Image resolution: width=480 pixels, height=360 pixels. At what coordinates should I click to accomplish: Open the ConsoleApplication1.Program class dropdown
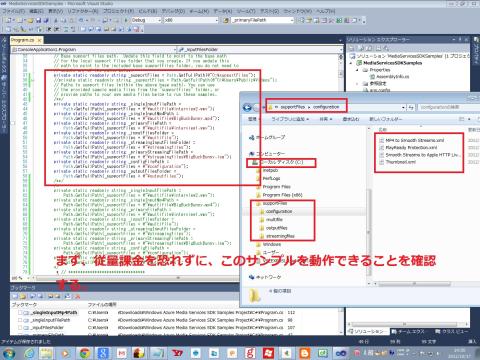[x=93, y=49]
